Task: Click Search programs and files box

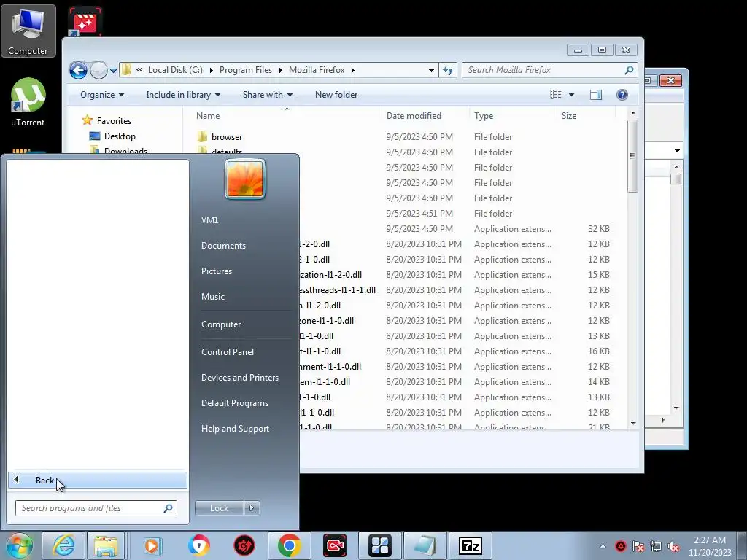Action: (96, 508)
